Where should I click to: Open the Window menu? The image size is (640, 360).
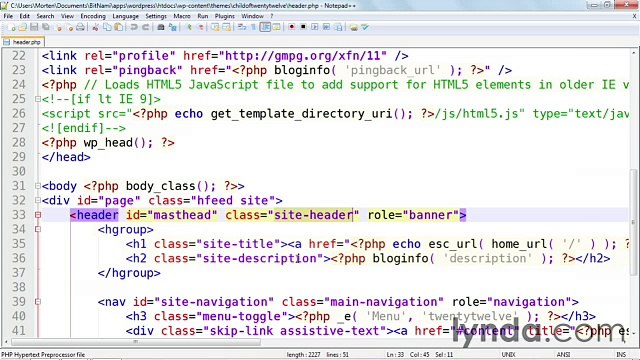pyautogui.click(x=252, y=16)
